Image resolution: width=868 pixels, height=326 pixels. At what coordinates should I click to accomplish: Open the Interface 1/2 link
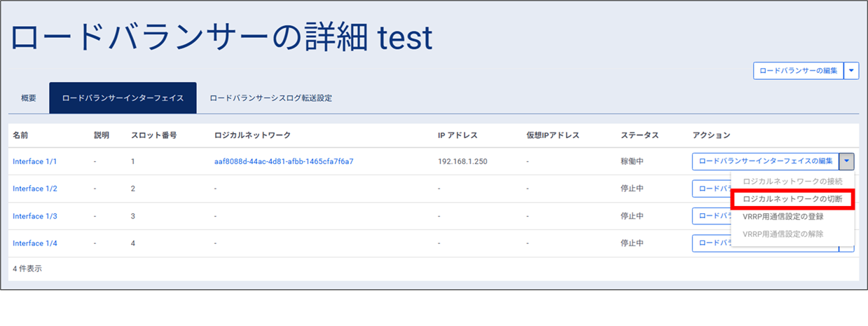tap(35, 189)
